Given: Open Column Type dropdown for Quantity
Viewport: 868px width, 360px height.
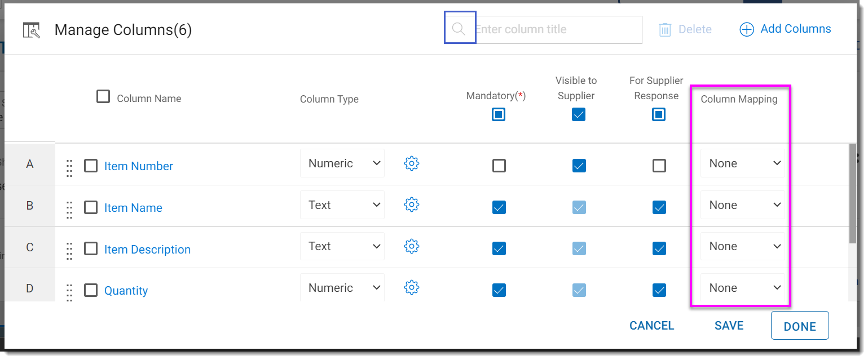Looking at the screenshot, I should [342, 288].
